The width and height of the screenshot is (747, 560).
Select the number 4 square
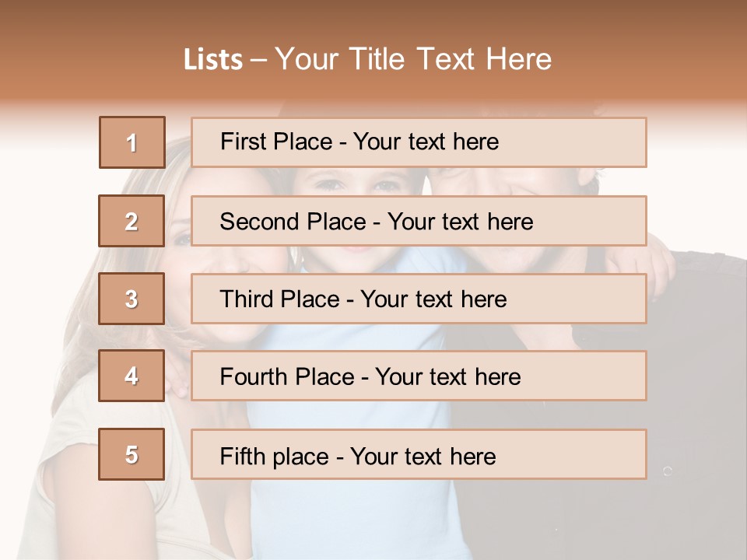pos(132,376)
